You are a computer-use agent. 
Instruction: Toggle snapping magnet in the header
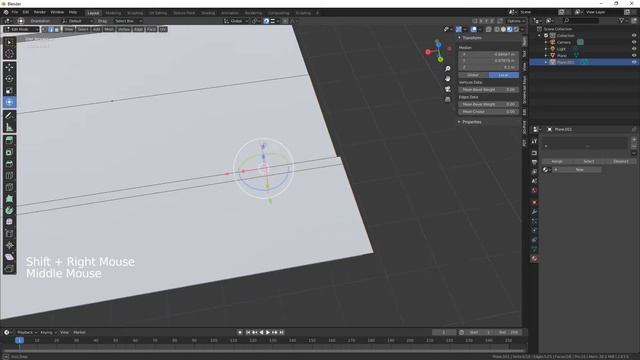pyautogui.click(x=266, y=21)
